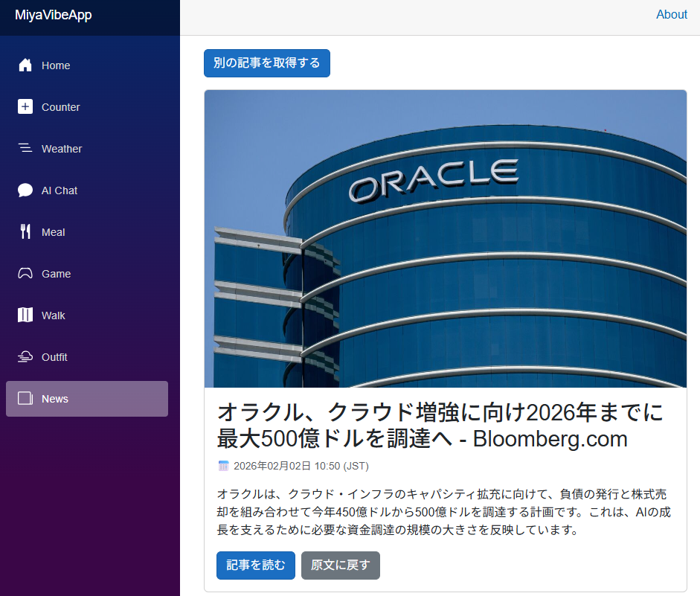700x596 pixels.
Task: Click the Meal fork and knife icon
Action: pyautogui.click(x=25, y=231)
